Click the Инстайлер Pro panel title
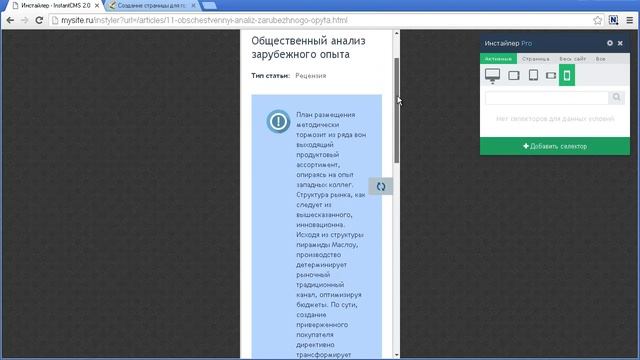 [508, 43]
